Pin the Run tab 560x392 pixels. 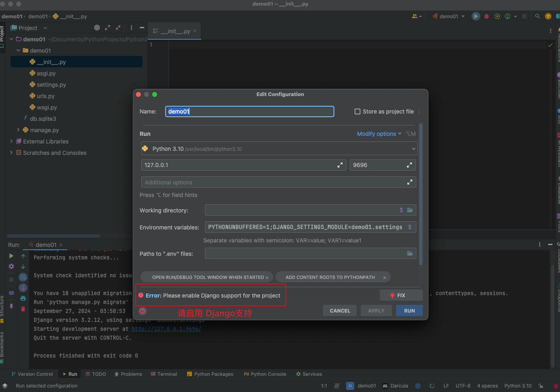tap(11, 306)
